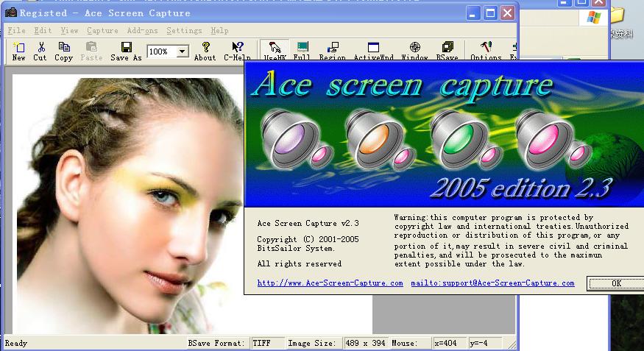This screenshot has width=644, height=351.
Task: Start Region capture tool
Action: point(333,51)
